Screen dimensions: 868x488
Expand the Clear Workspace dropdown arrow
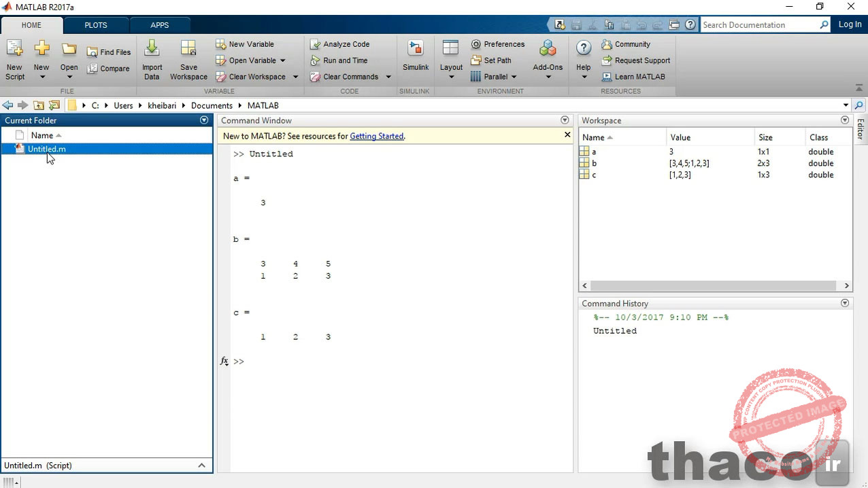pyautogui.click(x=295, y=77)
